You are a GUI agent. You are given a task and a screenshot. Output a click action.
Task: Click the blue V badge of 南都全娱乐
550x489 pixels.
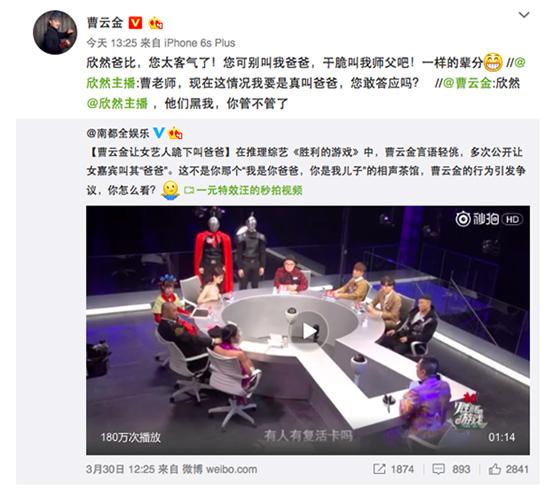coord(159,133)
